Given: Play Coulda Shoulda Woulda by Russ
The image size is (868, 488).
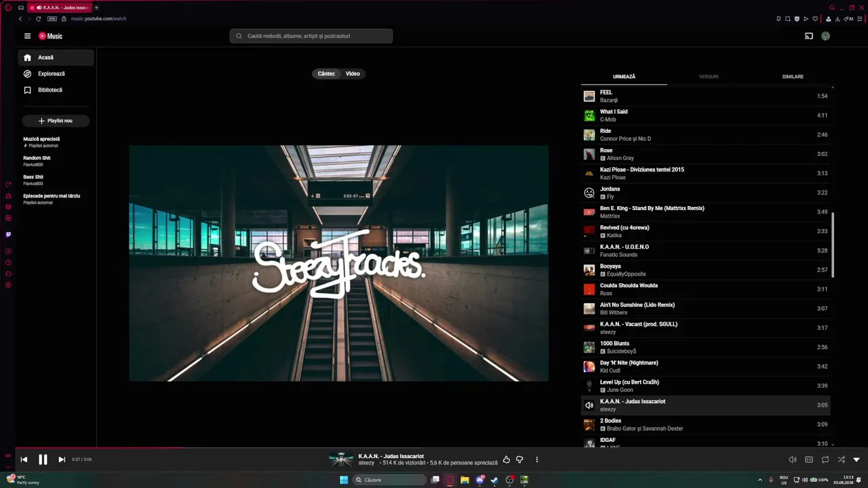Looking at the screenshot, I should click(x=705, y=289).
